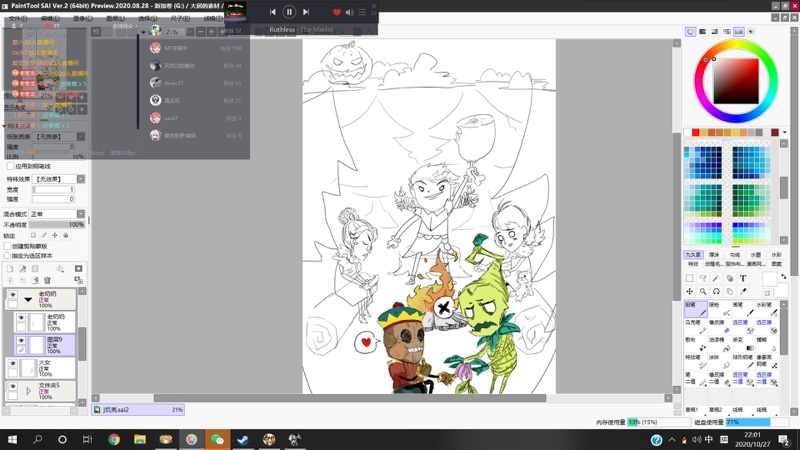
Task: Expand the 文件夹5 layer folder
Action: tap(28, 389)
